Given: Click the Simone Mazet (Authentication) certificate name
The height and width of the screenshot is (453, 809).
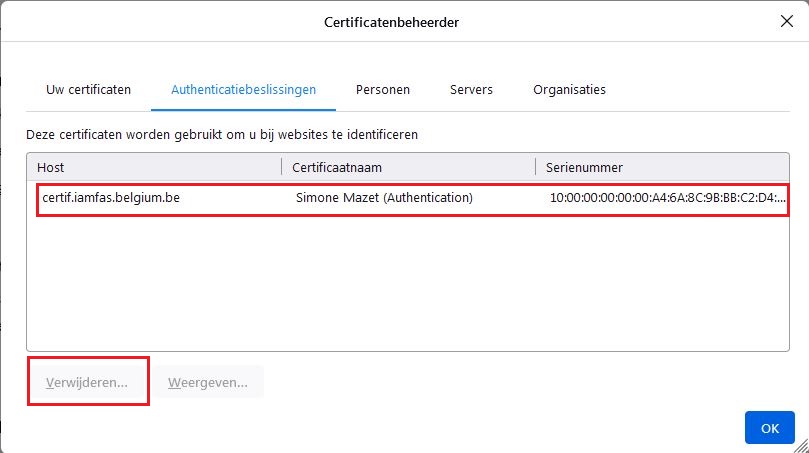Looking at the screenshot, I should point(384,198).
